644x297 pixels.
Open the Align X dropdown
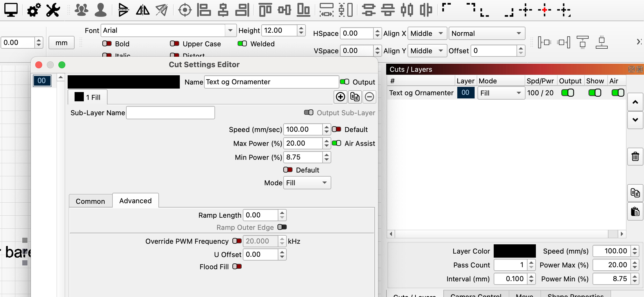[x=427, y=34]
